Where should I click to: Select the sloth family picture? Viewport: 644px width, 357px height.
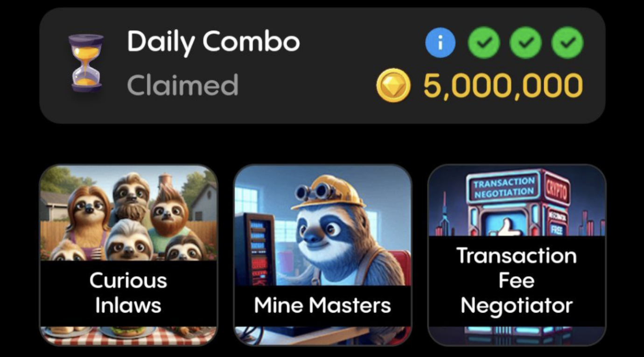(x=128, y=214)
